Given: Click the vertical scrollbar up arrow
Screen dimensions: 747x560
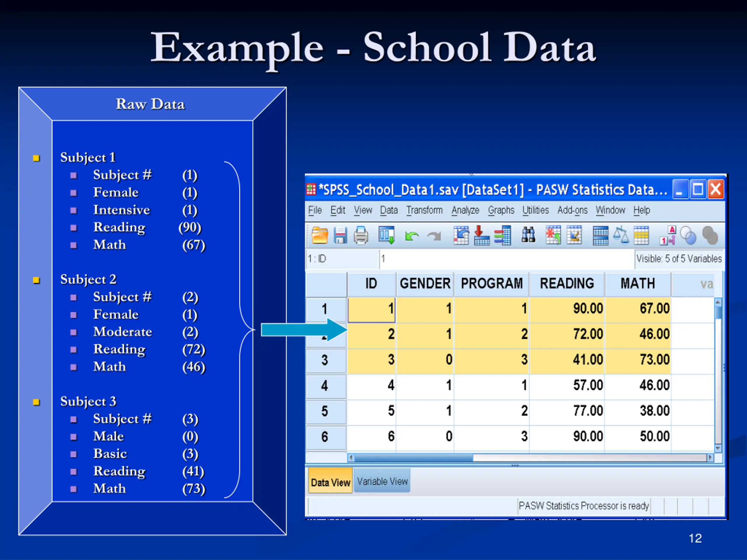Looking at the screenshot, I should coord(718,302).
